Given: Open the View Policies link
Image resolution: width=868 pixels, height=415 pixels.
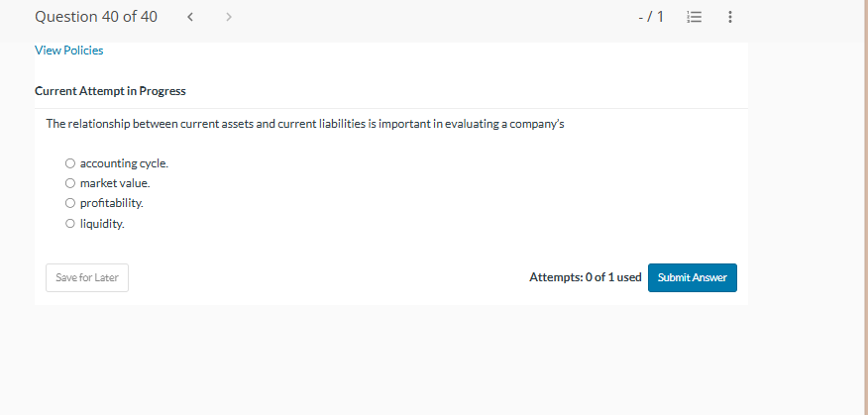Looking at the screenshot, I should (68, 51).
